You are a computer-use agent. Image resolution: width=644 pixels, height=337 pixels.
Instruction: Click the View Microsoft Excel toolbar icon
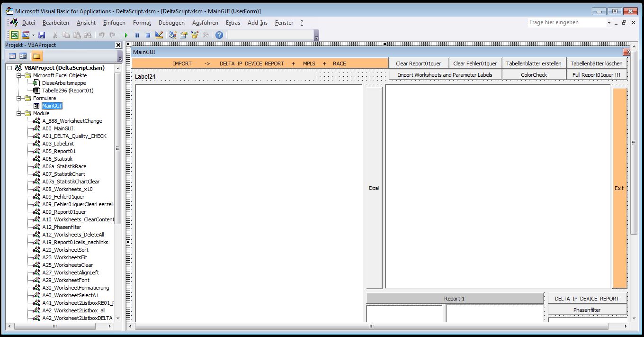[x=15, y=35]
